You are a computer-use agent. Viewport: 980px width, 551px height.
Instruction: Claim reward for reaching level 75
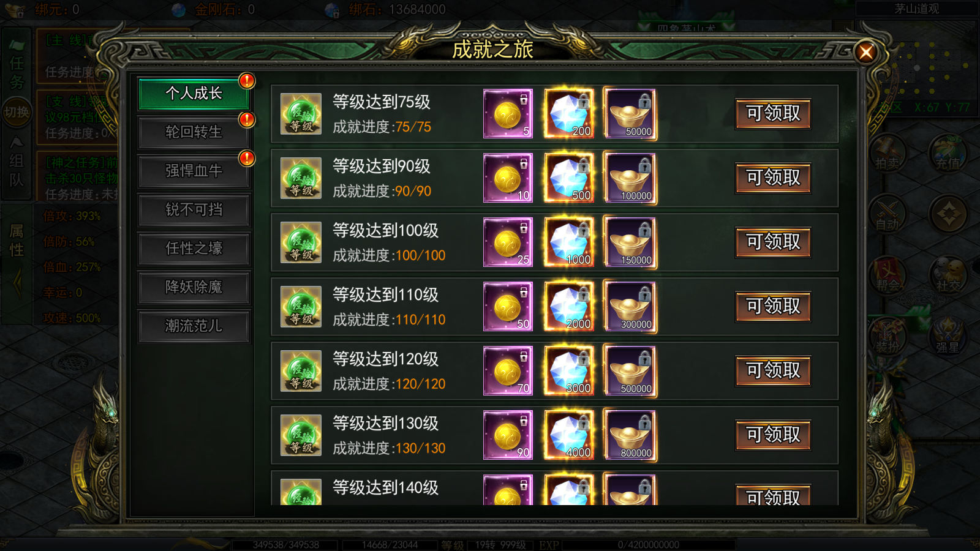773,114
